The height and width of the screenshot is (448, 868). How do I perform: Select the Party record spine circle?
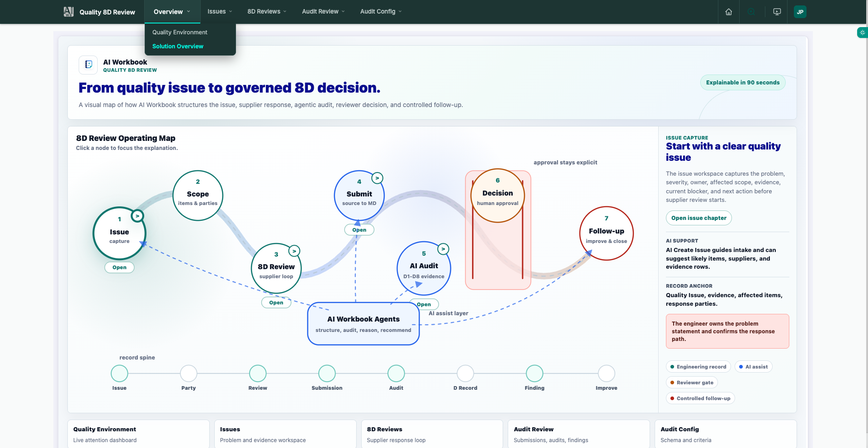click(x=189, y=373)
